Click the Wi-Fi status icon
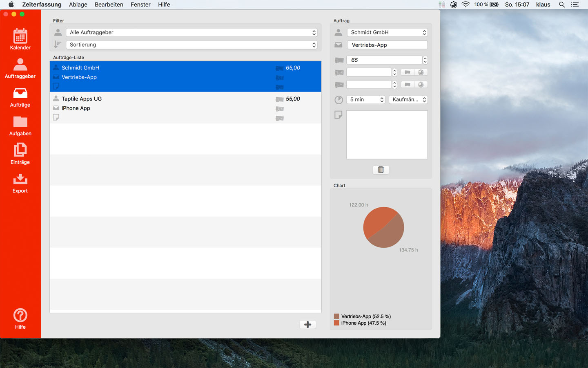Viewport: 588px width, 368px height. [465, 4]
